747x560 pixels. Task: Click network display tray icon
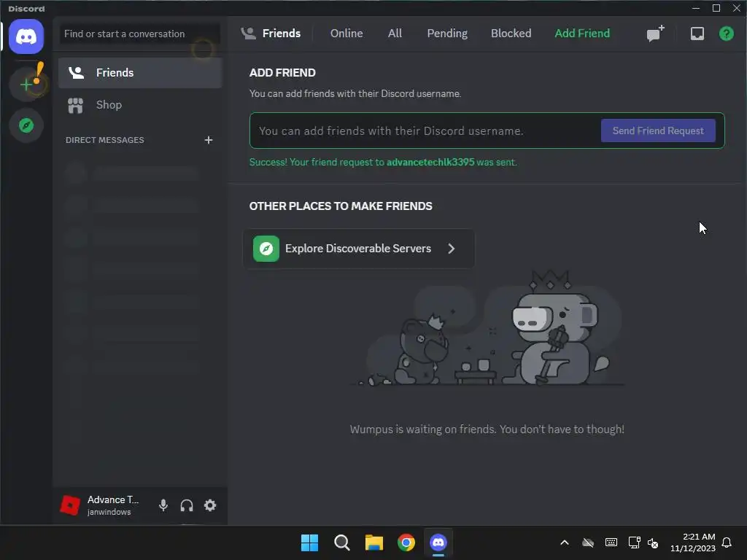click(634, 542)
